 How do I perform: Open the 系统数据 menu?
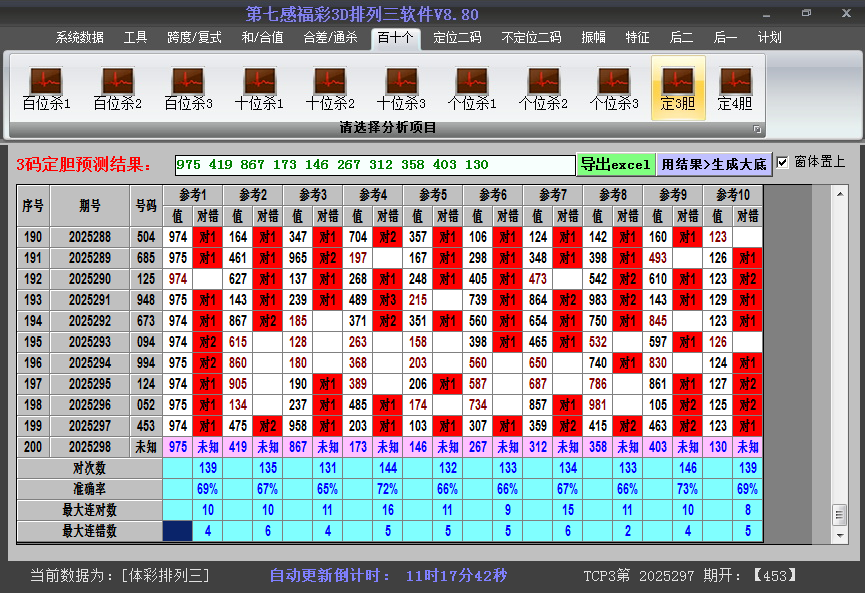point(80,38)
